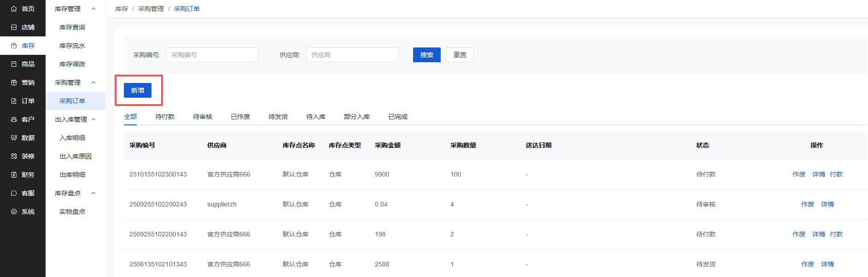This screenshot has width=868, height=277.
Task: Click status cell 待发货
Action: (706, 264)
